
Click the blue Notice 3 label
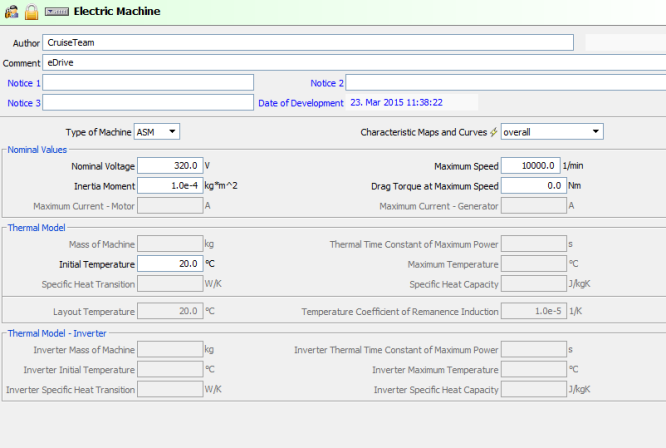point(24,103)
